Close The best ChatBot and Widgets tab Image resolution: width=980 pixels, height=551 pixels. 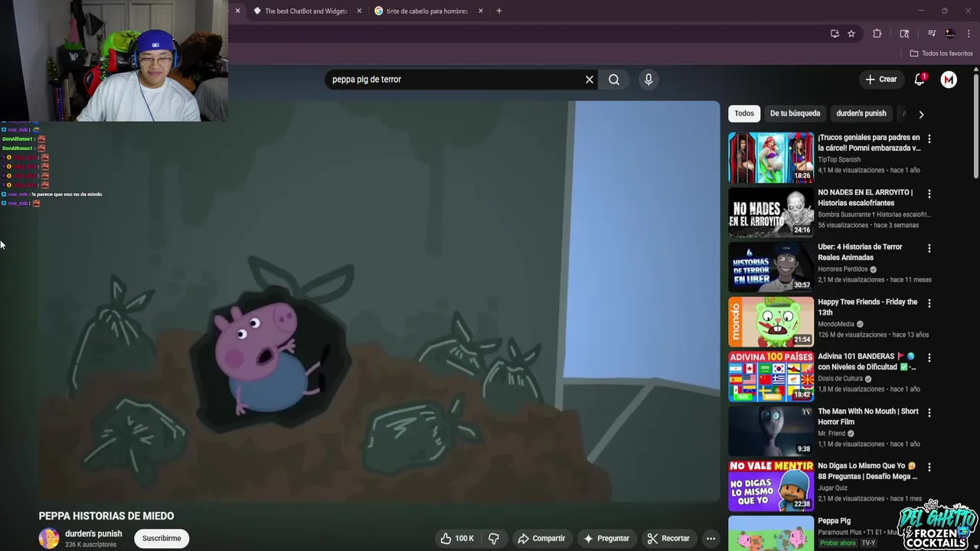point(359,11)
